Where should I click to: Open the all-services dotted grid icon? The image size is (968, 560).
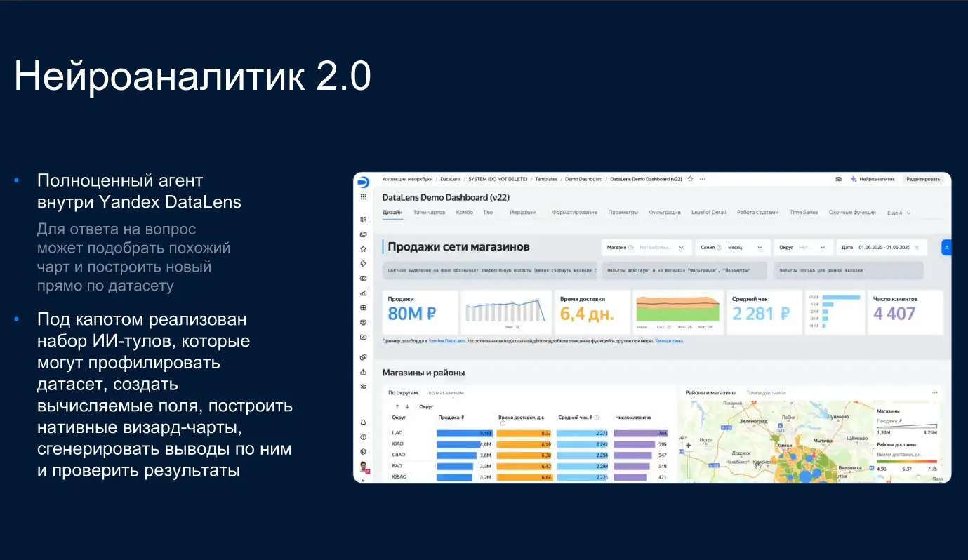[363, 198]
